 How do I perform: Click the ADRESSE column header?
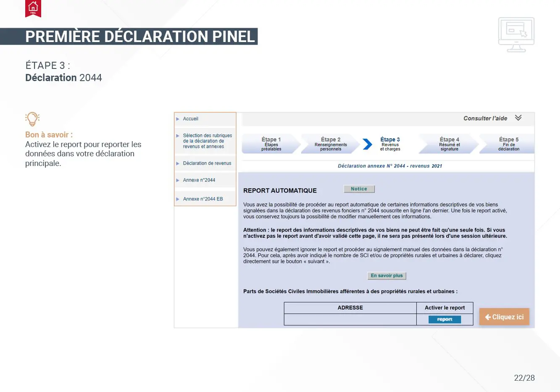click(350, 308)
